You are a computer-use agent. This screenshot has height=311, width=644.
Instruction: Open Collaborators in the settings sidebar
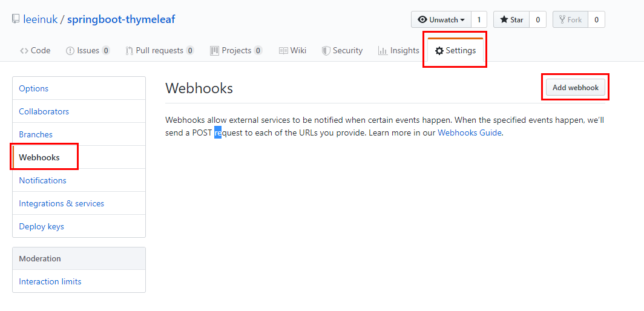click(79, 111)
